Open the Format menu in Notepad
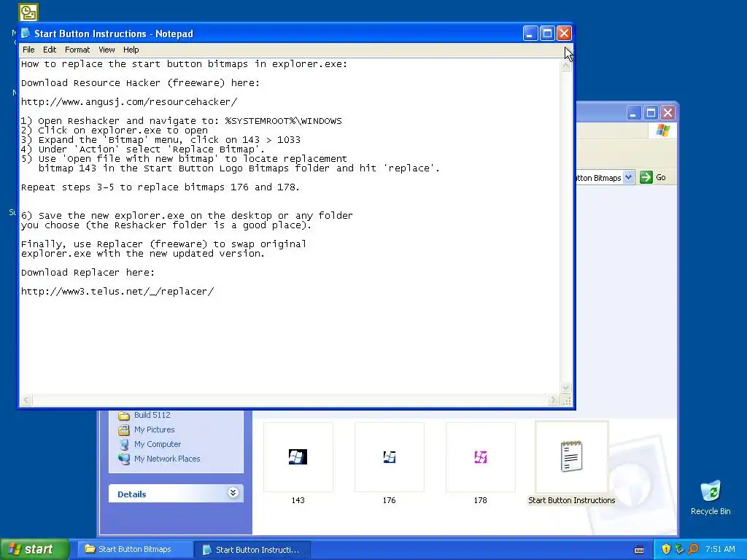 coord(77,50)
